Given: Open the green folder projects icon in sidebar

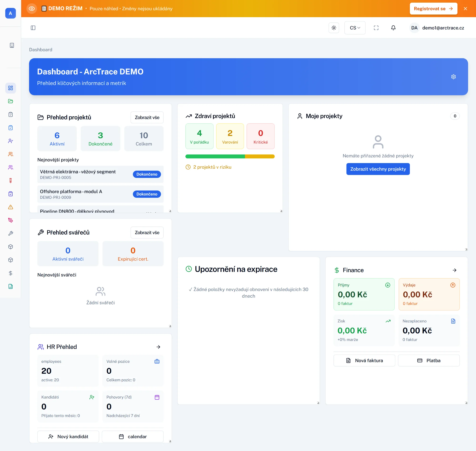Looking at the screenshot, I should point(10,101).
